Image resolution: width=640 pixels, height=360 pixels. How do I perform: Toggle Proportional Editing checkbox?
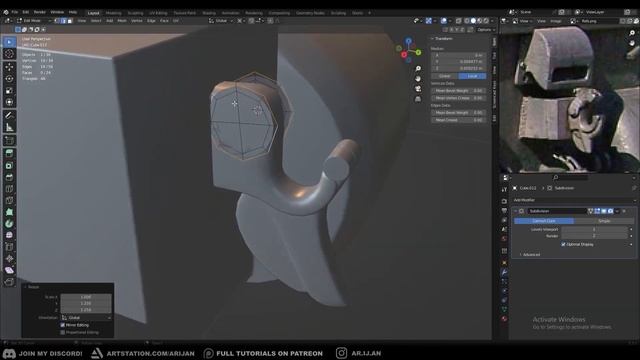(x=62, y=332)
